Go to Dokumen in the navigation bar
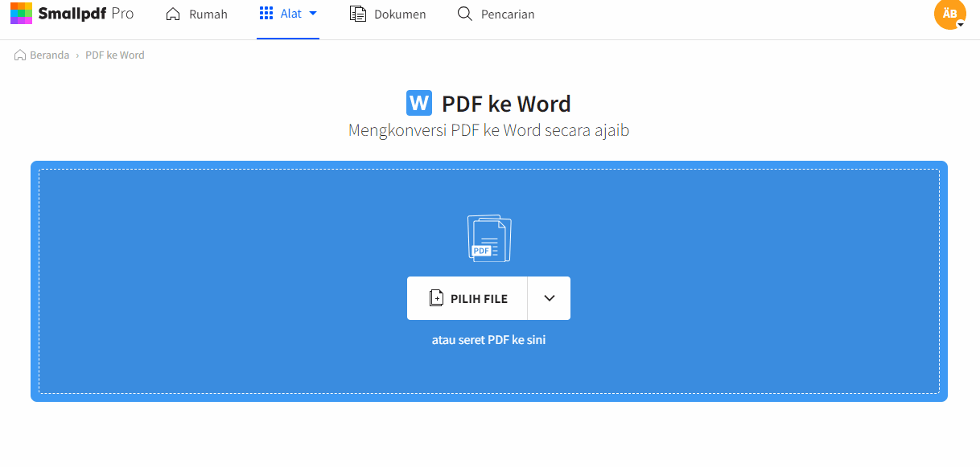The width and height of the screenshot is (980, 467). 388,14
